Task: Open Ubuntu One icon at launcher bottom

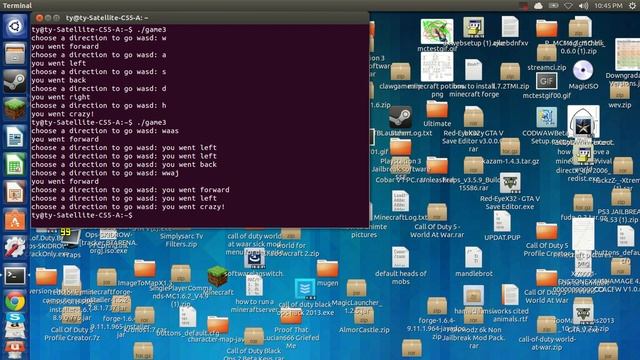Action: click(15, 350)
